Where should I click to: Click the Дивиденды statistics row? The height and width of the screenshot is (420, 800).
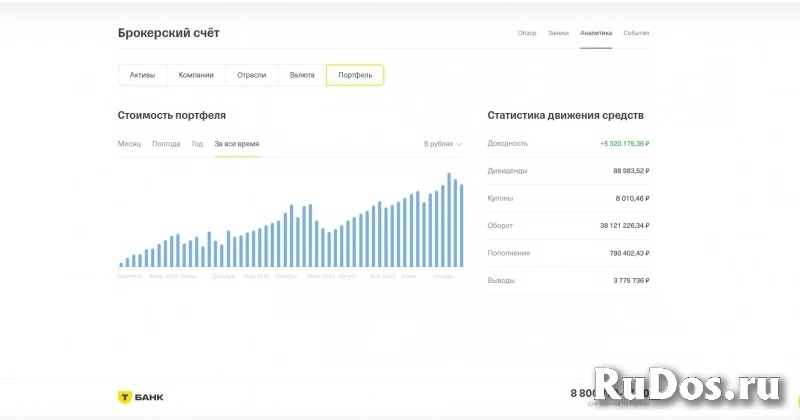pyautogui.click(x=568, y=171)
